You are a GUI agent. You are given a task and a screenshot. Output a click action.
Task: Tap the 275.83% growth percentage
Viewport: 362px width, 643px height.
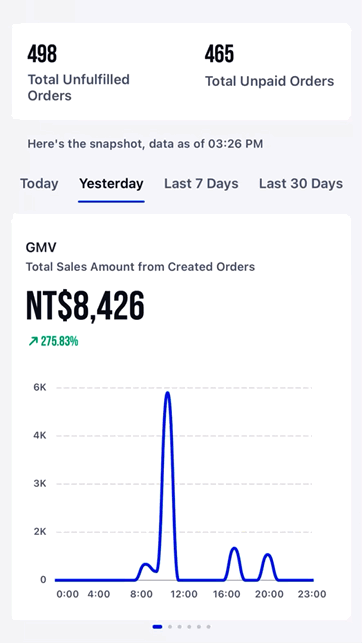[59, 341]
